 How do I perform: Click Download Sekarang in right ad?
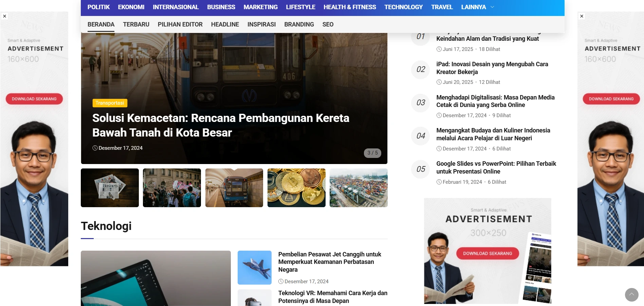click(611, 99)
